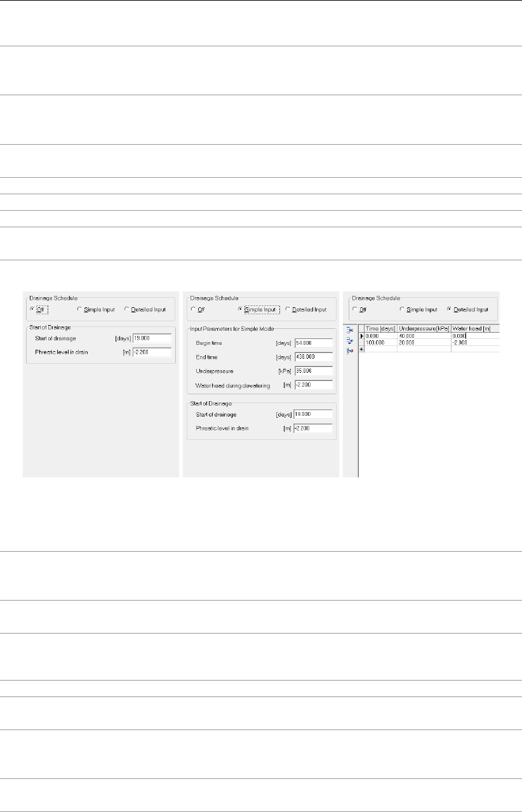Click the insert row icon beside the table

click(x=350, y=329)
